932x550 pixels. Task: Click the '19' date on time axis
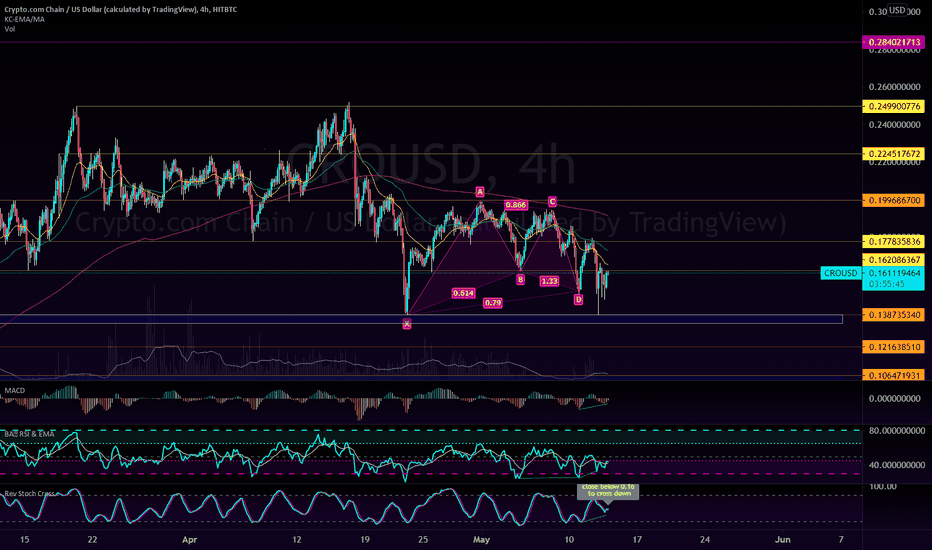[x=364, y=540]
